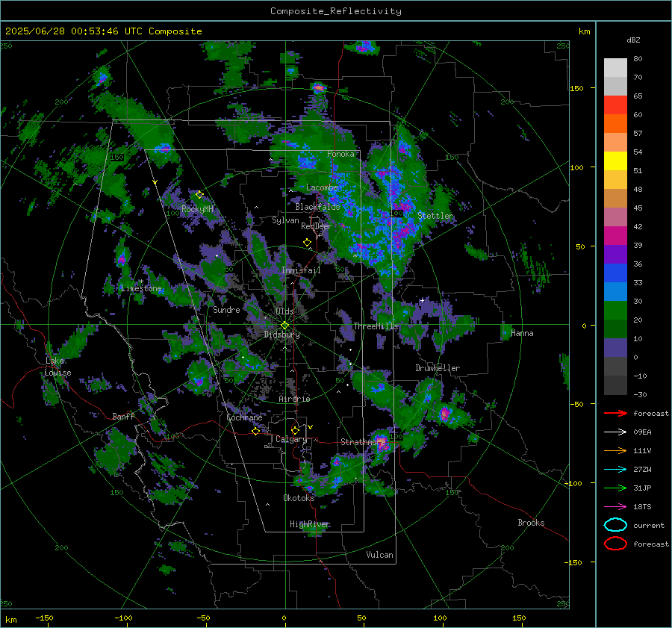Click the Brooks label

pos(531,523)
